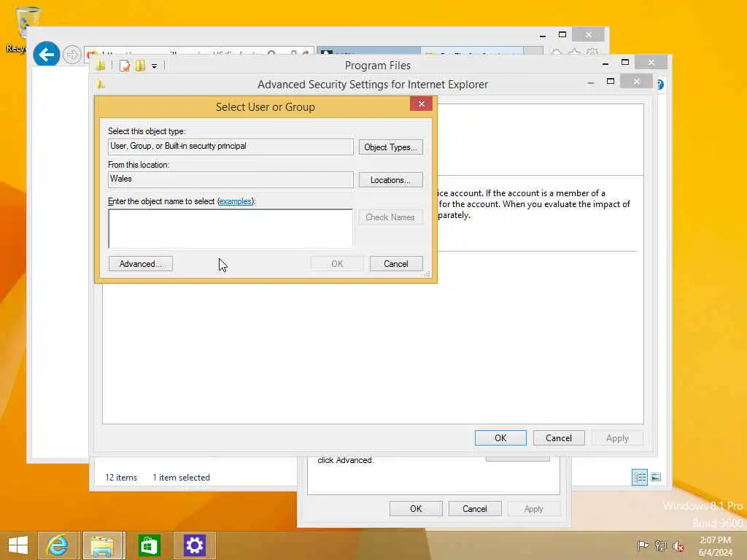Click OK in the bottom properties dialog

[x=416, y=508]
